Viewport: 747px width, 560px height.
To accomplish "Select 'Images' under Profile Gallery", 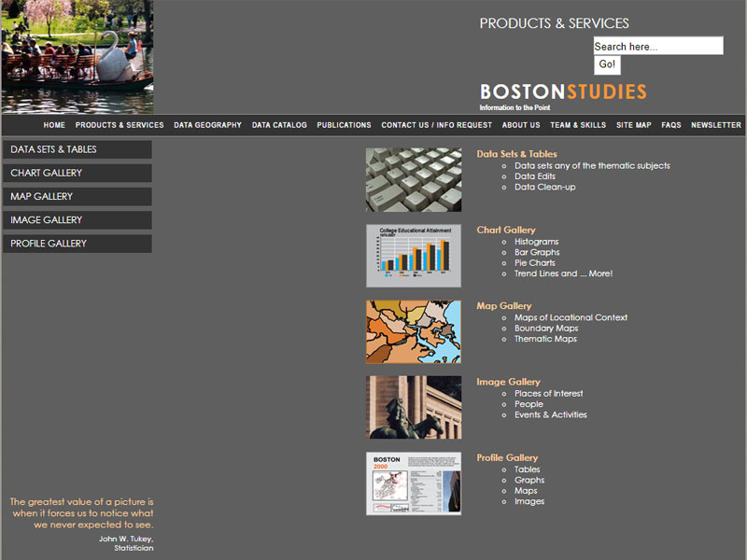I will (x=529, y=501).
